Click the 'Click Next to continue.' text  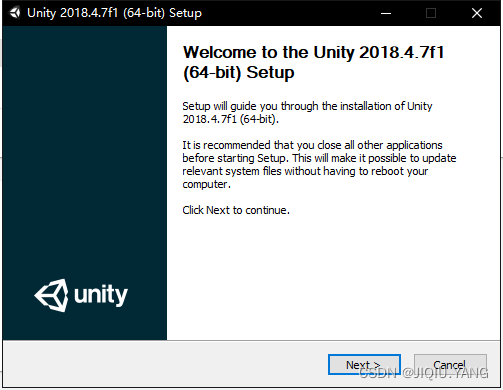(x=236, y=210)
